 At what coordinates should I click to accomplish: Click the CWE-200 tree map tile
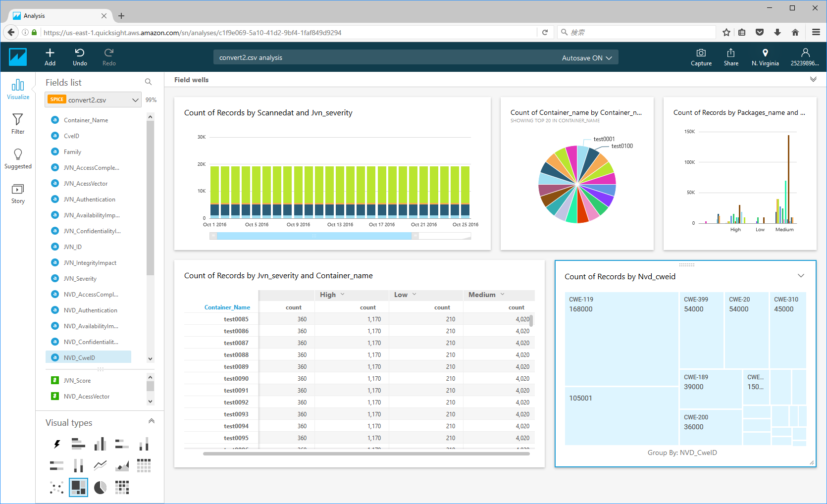tap(711, 427)
